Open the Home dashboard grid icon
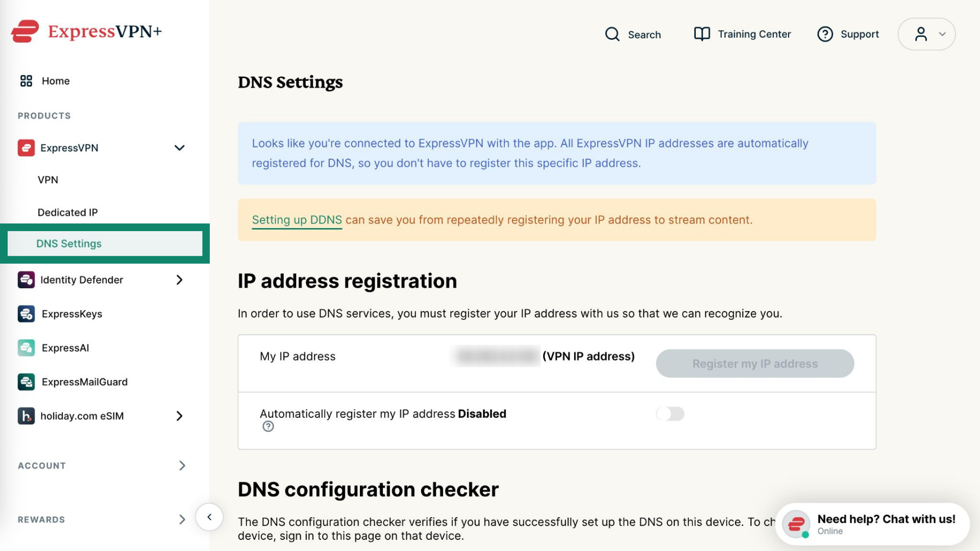Viewport: 980px width, 551px height. coord(26,81)
